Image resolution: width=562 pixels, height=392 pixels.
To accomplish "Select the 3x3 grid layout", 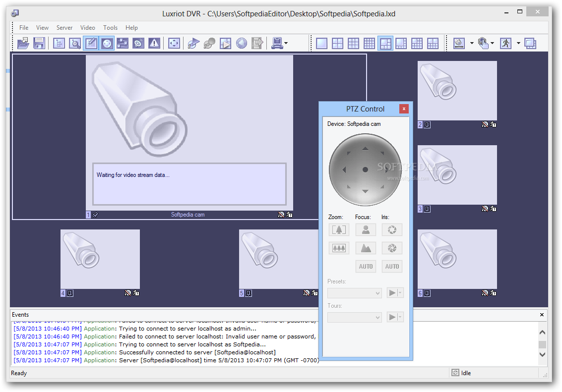I will [353, 43].
